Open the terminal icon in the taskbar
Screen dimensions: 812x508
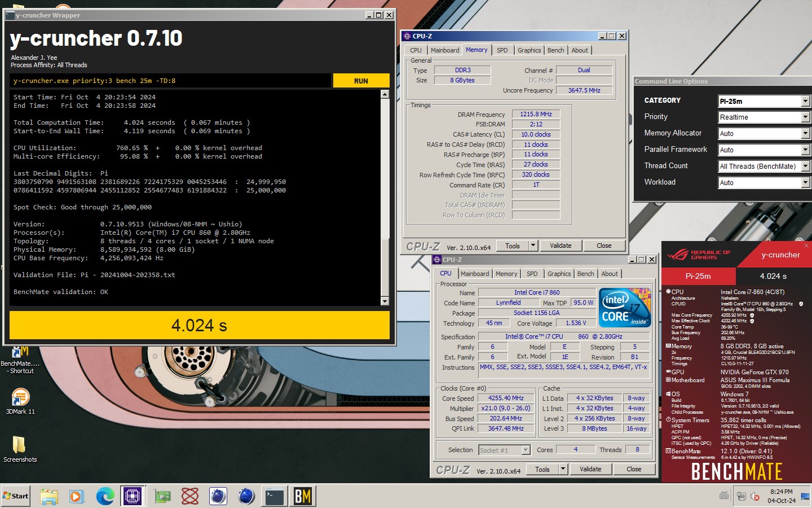[275, 496]
